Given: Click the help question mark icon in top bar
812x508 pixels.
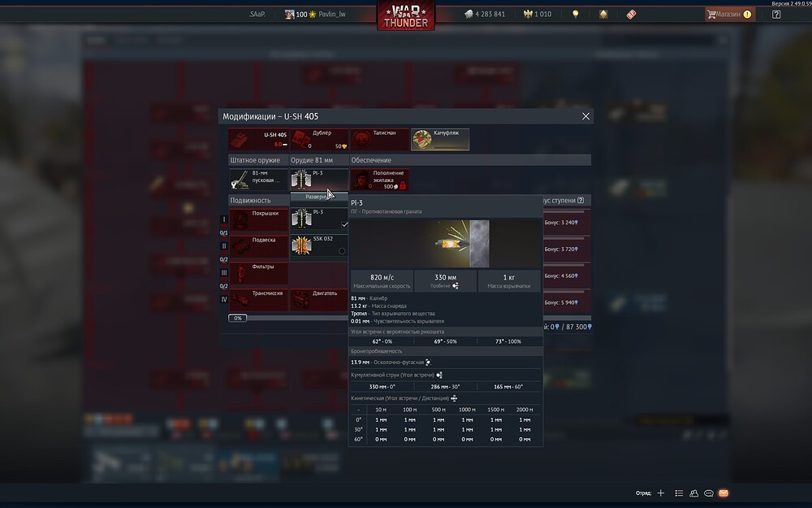Looking at the screenshot, I should click(776, 14).
